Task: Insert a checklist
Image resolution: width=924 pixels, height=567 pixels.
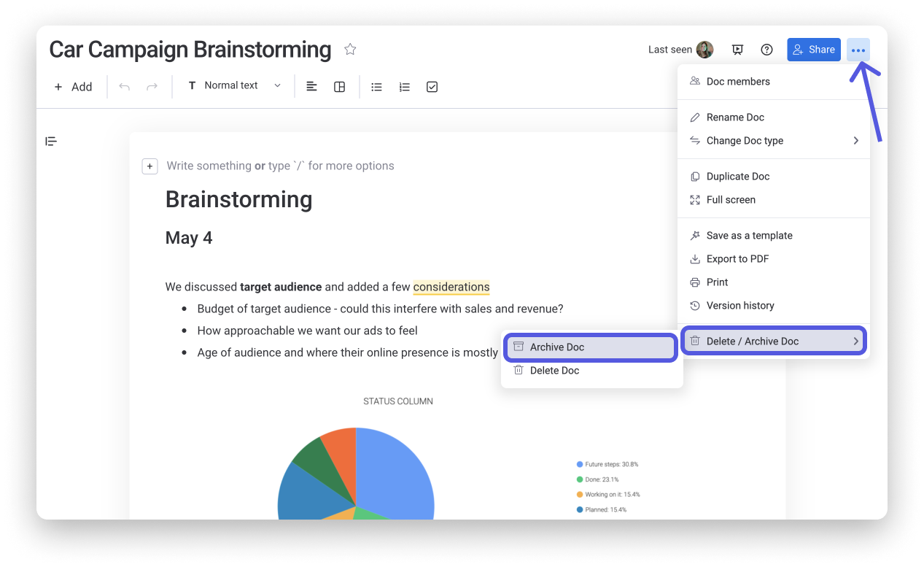Action: (x=432, y=87)
